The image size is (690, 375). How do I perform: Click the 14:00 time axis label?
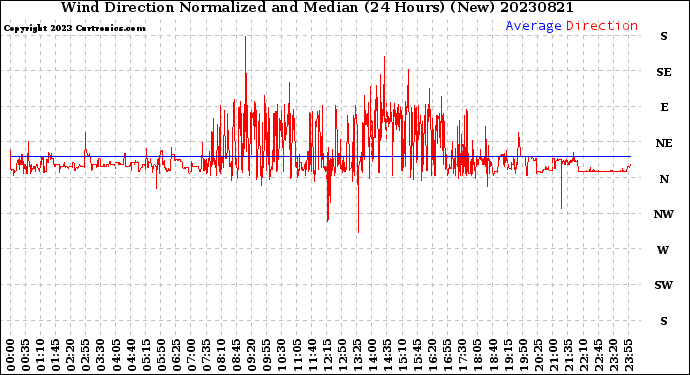click(x=373, y=355)
